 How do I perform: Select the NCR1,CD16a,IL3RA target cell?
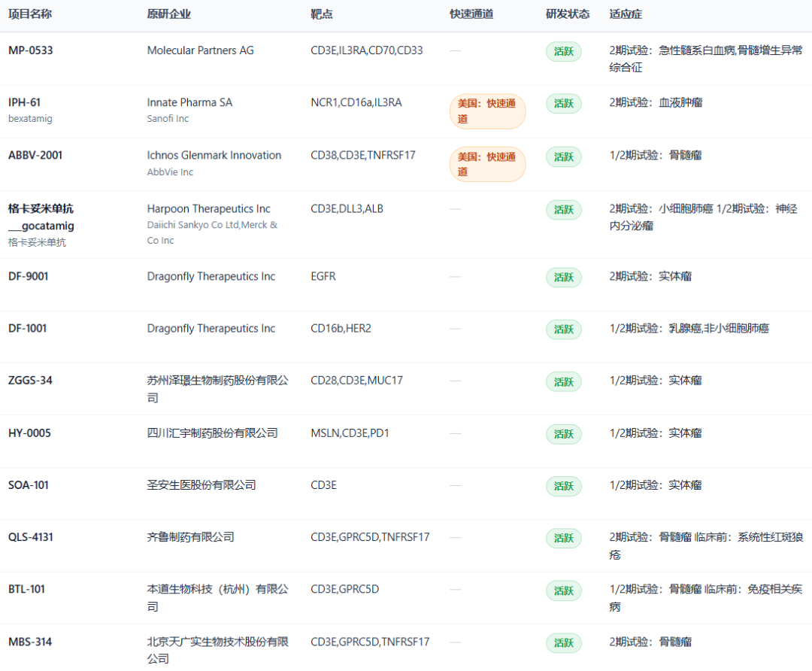tap(356, 102)
